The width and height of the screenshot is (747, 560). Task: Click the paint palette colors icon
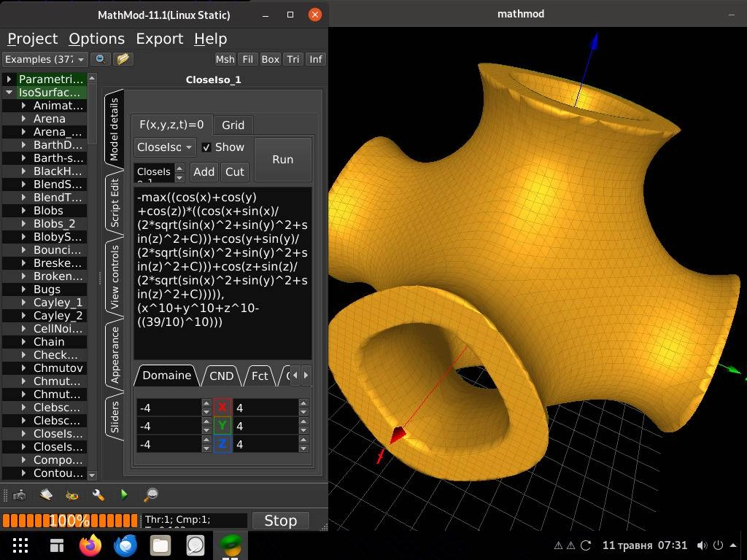click(72, 495)
